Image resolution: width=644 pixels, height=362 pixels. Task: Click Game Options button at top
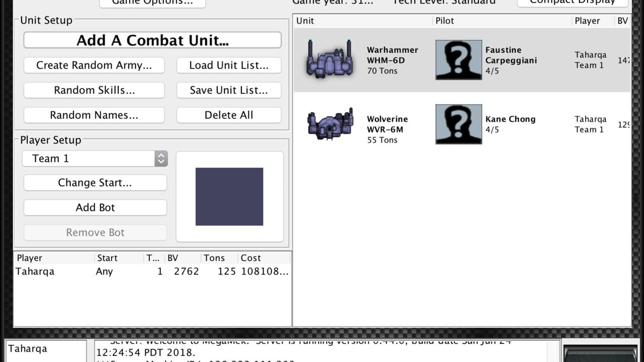click(152, 3)
